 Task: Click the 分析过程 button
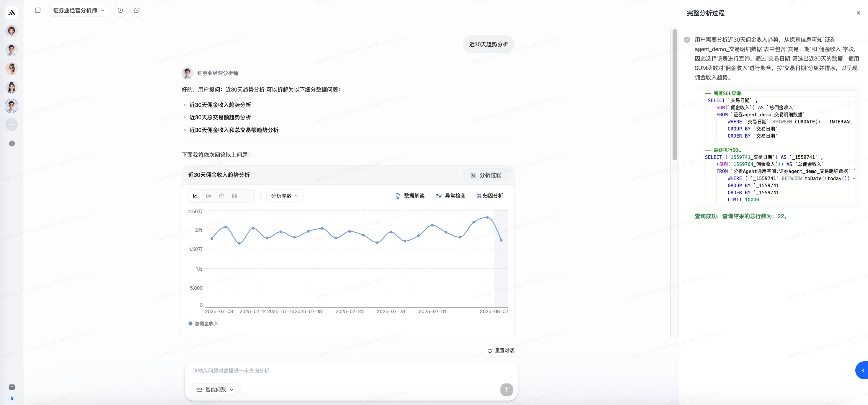(x=486, y=175)
